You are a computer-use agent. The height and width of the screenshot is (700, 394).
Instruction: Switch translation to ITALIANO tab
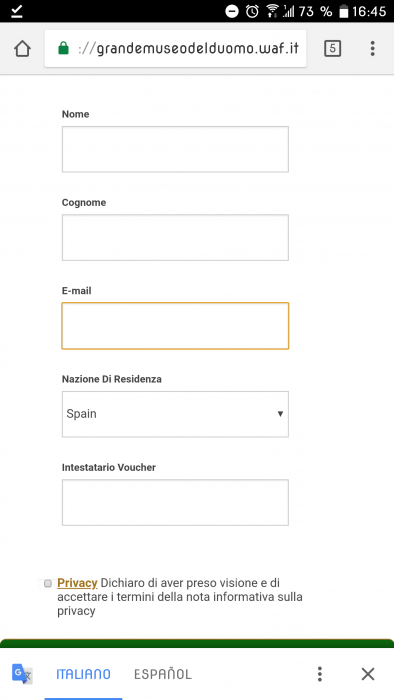[x=83, y=674]
